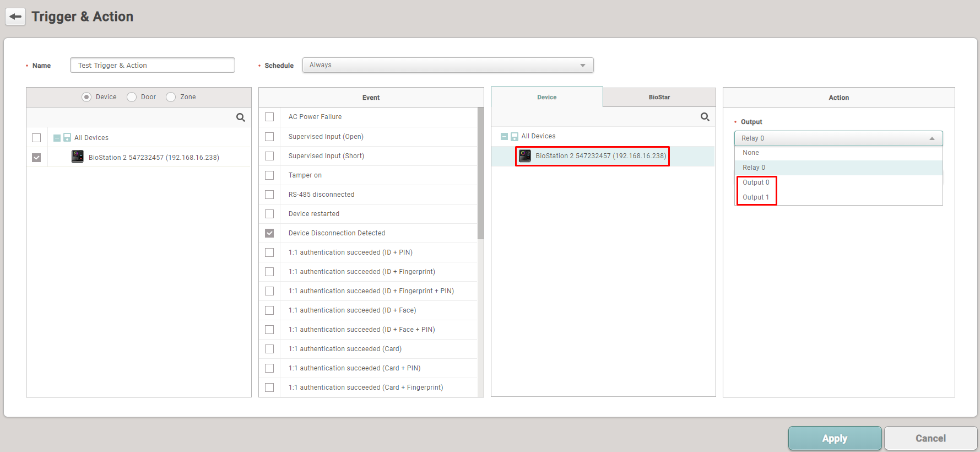Collapse All Devices tree in the action panel
The image size is (980, 452).
point(504,136)
